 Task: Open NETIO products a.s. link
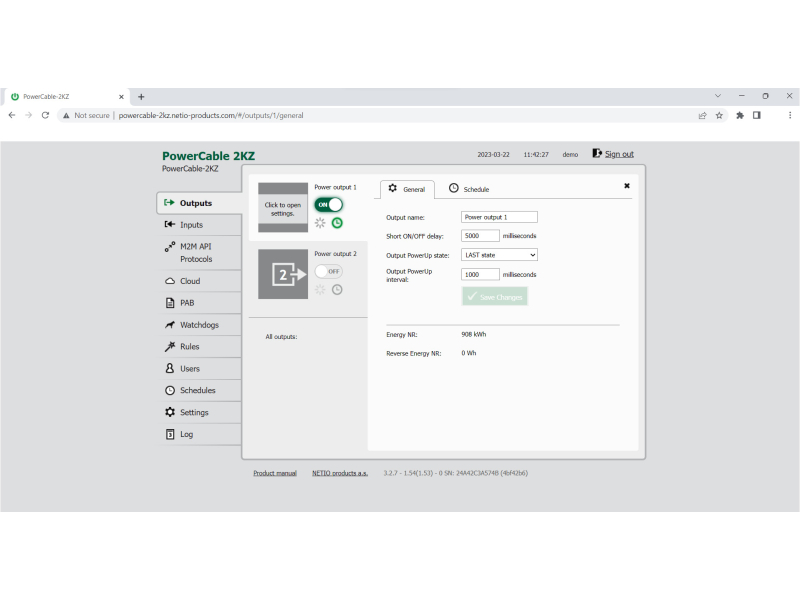(340, 473)
